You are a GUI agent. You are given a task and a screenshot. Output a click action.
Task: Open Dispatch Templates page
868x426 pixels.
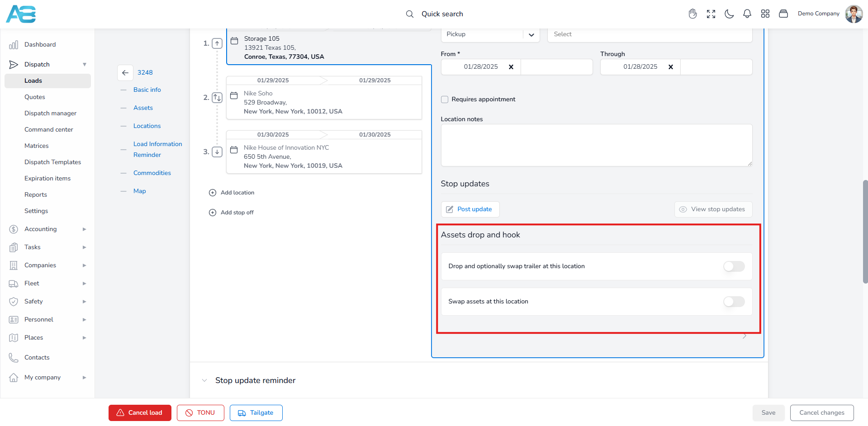pos(53,162)
